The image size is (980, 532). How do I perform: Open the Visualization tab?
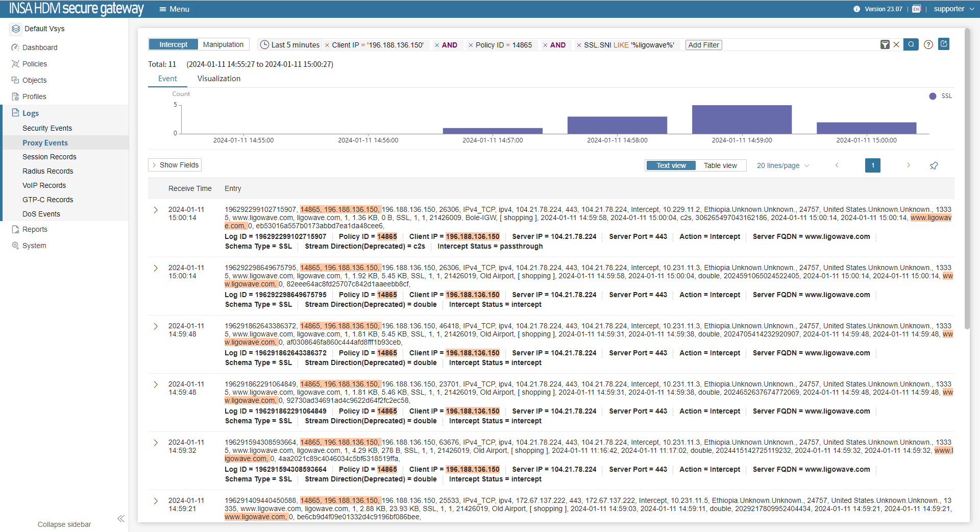pos(218,79)
